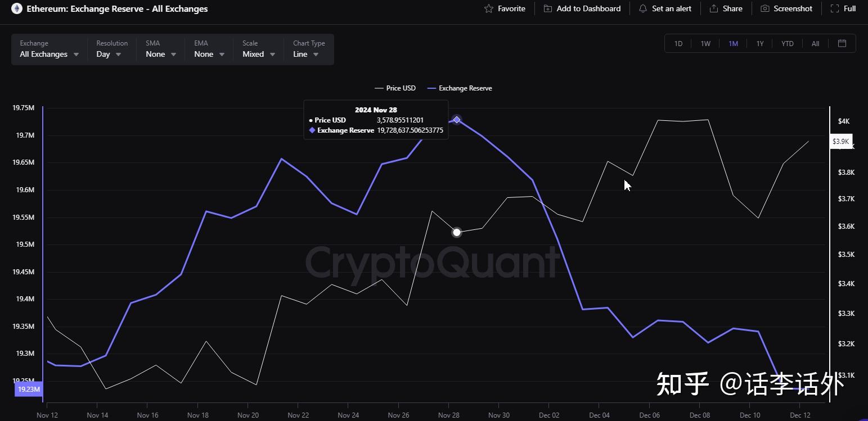
Task: Select the 1Y time range
Action: coord(760,43)
